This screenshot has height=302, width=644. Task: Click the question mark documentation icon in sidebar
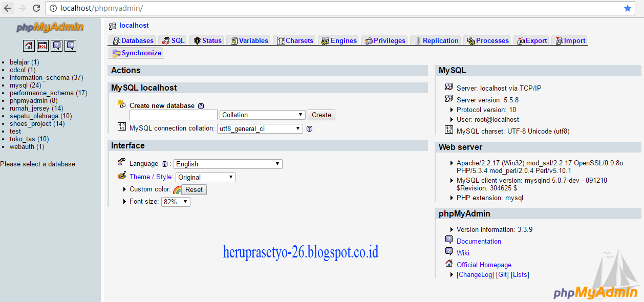(56, 46)
